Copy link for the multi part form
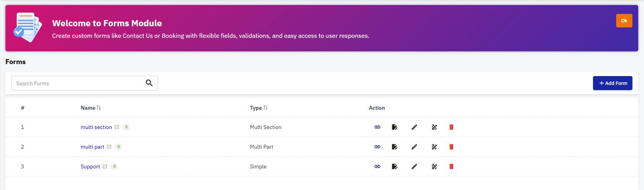This screenshot has width=644, height=190. (x=377, y=147)
